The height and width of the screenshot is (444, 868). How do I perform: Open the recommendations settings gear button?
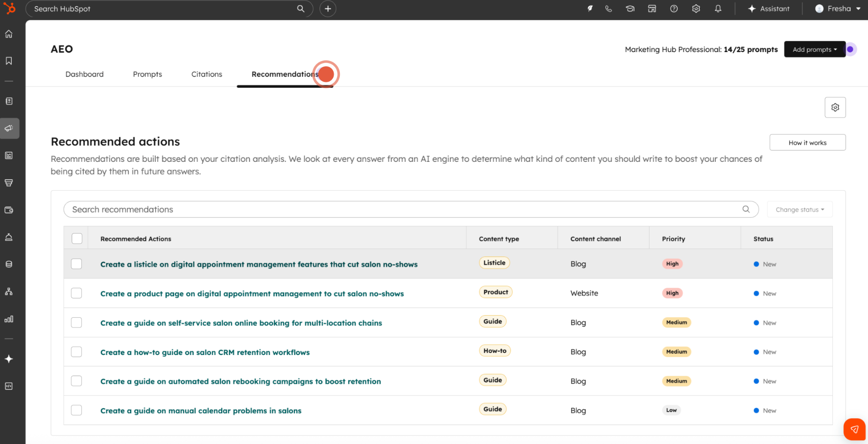coord(835,107)
